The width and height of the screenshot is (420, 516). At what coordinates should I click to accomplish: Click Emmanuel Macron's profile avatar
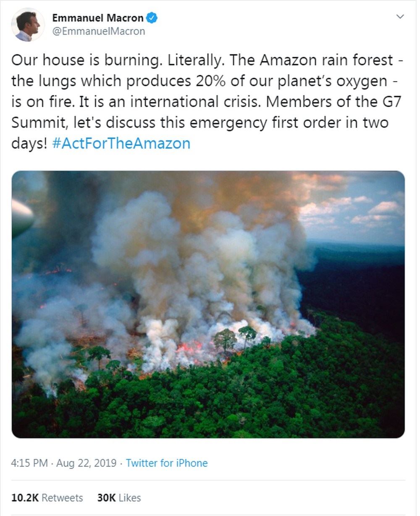pos(28,24)
